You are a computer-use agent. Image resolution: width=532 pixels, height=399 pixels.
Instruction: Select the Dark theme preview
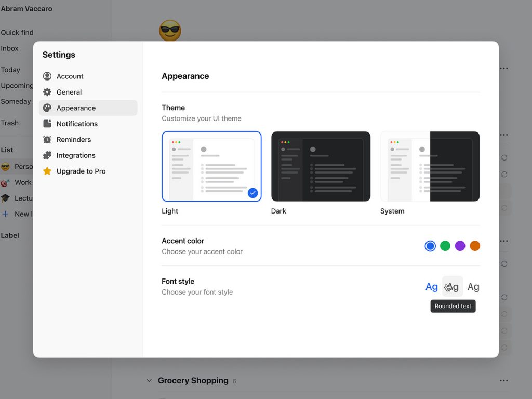pyautogui.click(x=321, y=166)
